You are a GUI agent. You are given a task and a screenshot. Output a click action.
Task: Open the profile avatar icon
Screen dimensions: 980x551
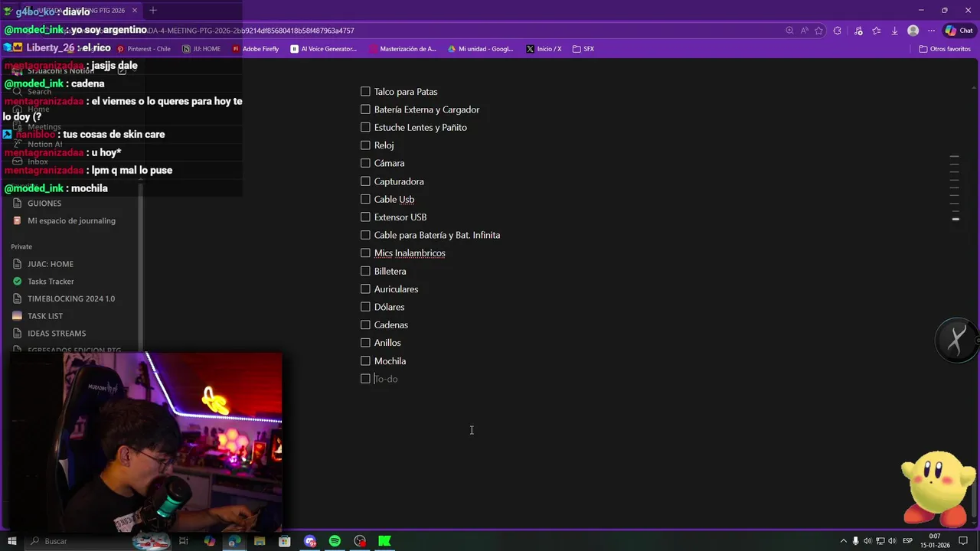(913, 31)
